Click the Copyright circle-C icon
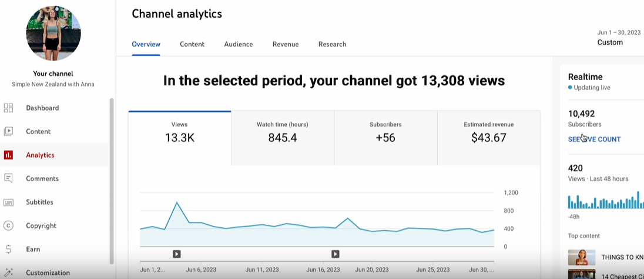 click(8, 225)
